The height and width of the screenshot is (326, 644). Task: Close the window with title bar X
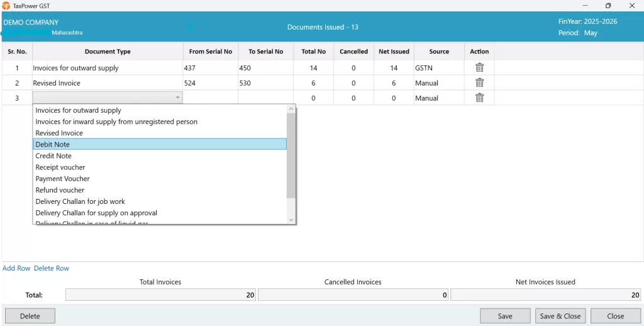632,6
